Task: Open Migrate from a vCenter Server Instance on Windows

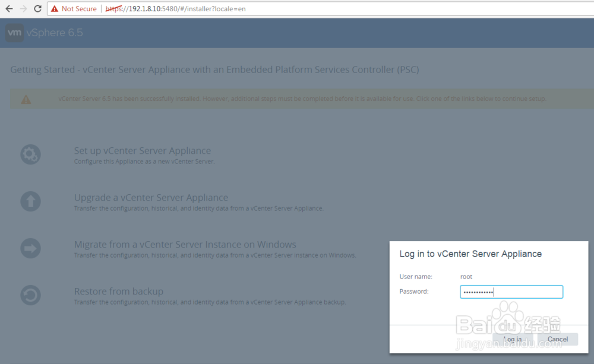Action: [185, 244]
